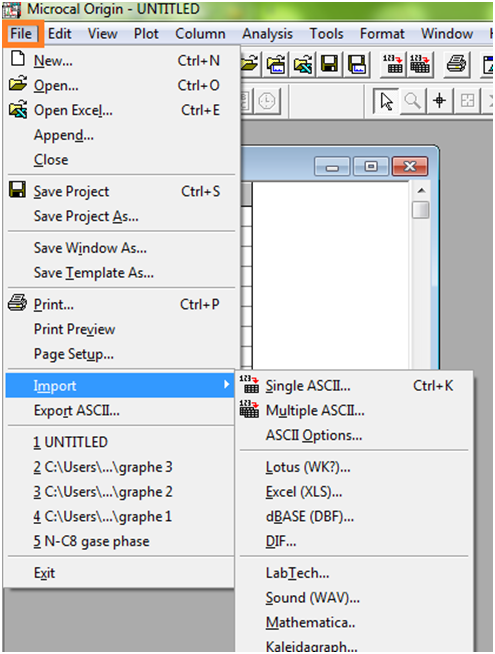Select the magnifier zoom tool

tap(412, 101)
